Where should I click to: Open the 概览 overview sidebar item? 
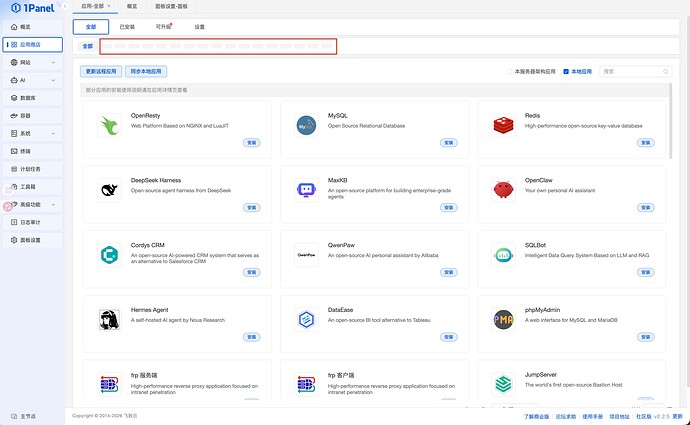pos(32,27)
